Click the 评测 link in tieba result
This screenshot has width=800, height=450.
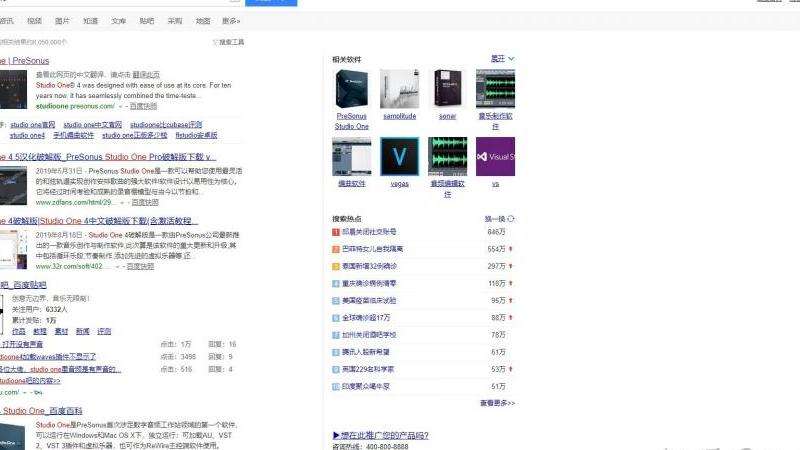(104, 332)
